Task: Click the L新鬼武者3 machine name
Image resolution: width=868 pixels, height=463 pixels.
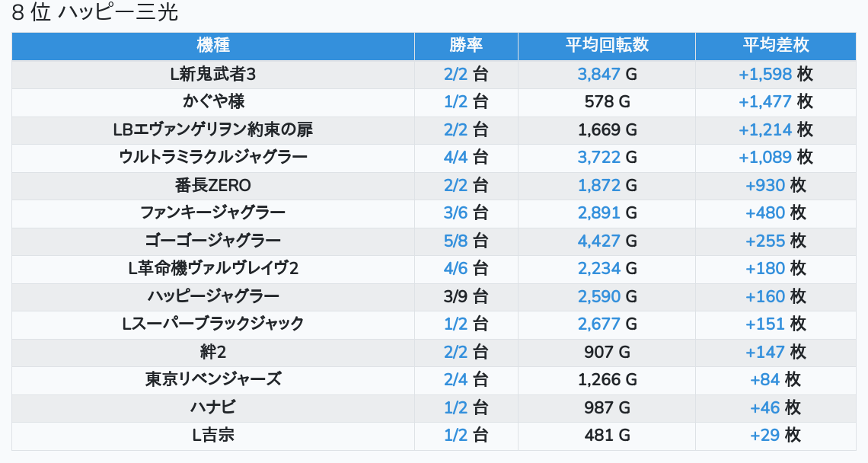Action: 212,75
